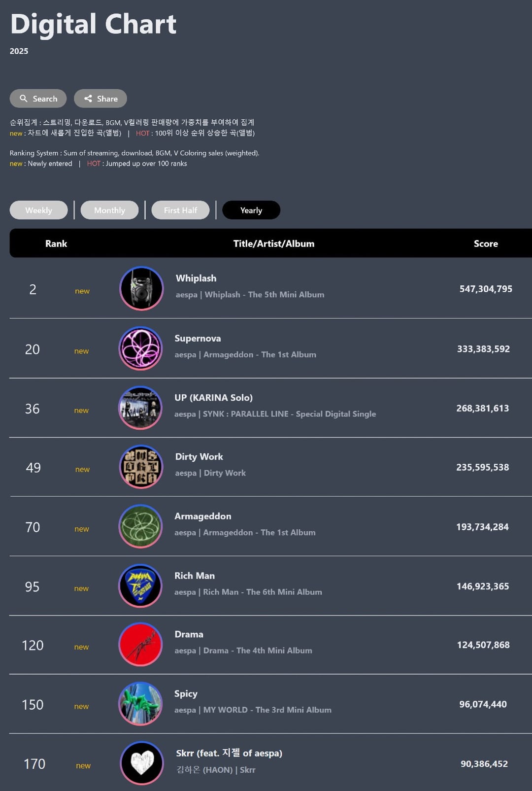Click Dirty Work album cover

(x=141, y=467)
